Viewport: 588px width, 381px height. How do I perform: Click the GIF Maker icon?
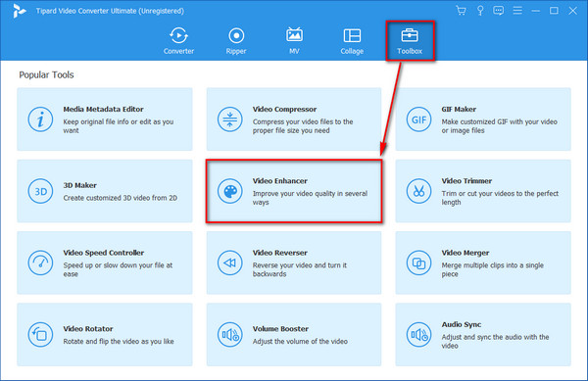418,119
